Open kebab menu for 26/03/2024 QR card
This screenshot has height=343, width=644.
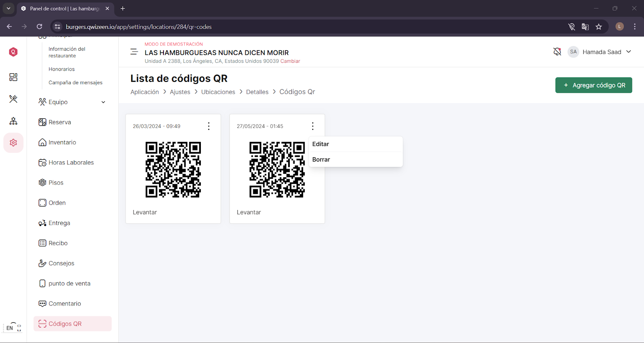(208, 126)
